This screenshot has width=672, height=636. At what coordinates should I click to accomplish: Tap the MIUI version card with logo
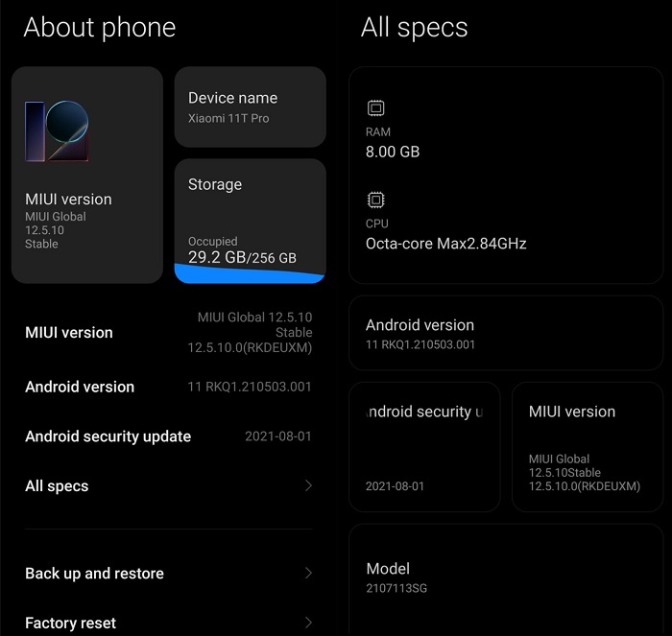87,175
